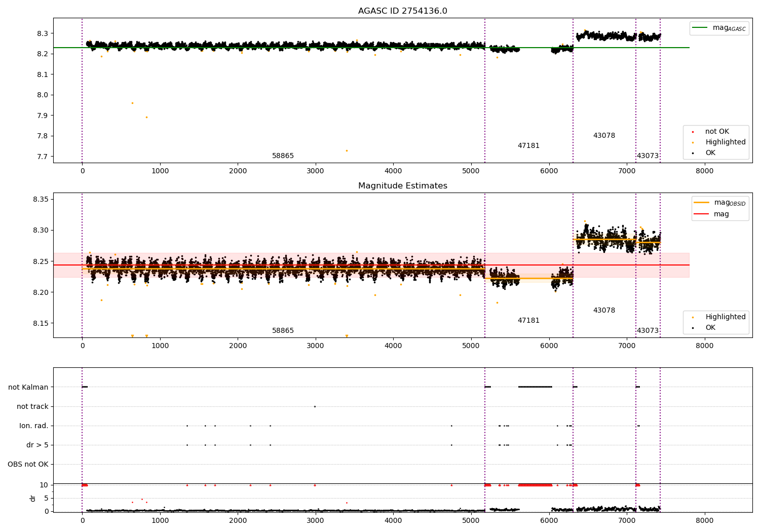
Task: Click the obsid label 43073 in the Magnitude Estimates plot
Action: point(648,331)
